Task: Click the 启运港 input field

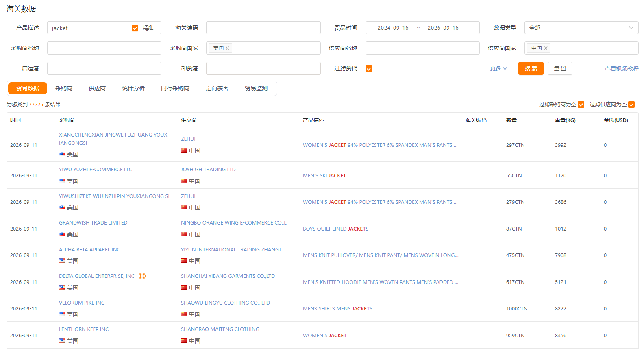Action: (104, 68)
